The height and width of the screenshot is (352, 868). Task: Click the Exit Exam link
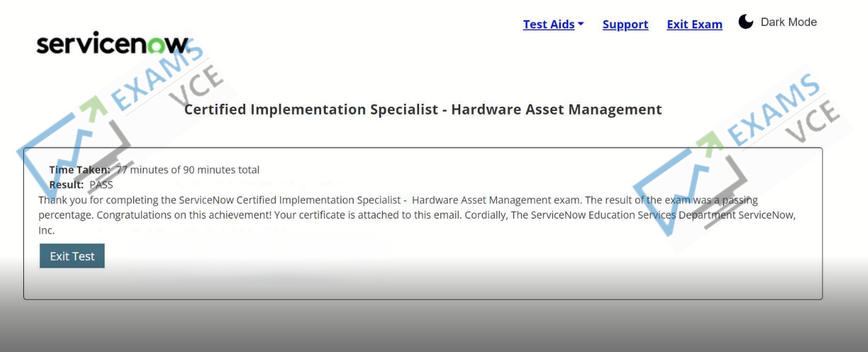pos(694,24)
